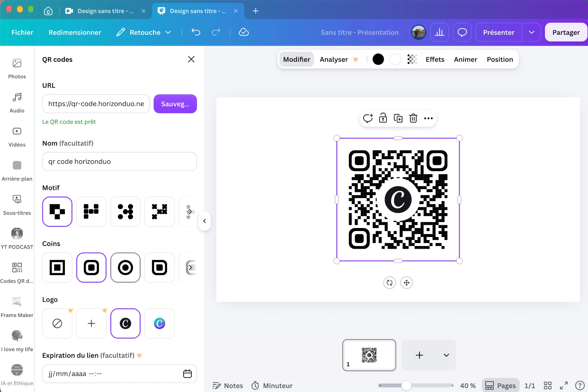Open the Position options
The image size is (588, 392).
(x=500, y=59)
